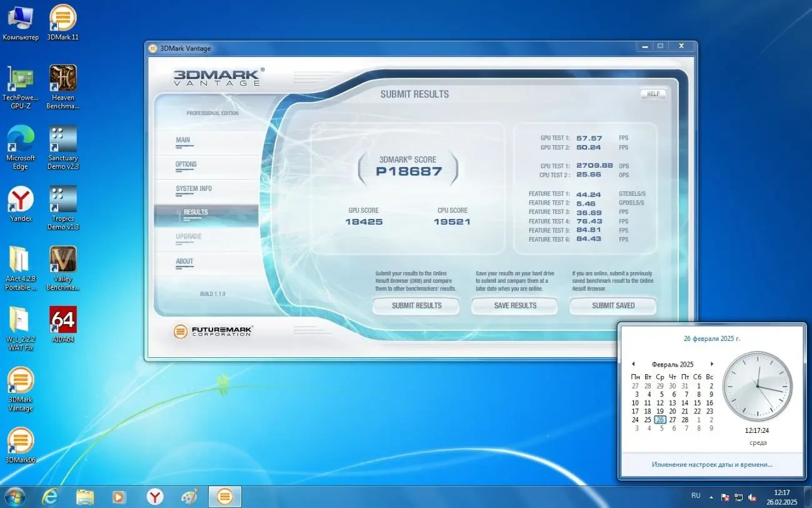
Task: Open date and time settings link
Action: (x=711, y=464)
